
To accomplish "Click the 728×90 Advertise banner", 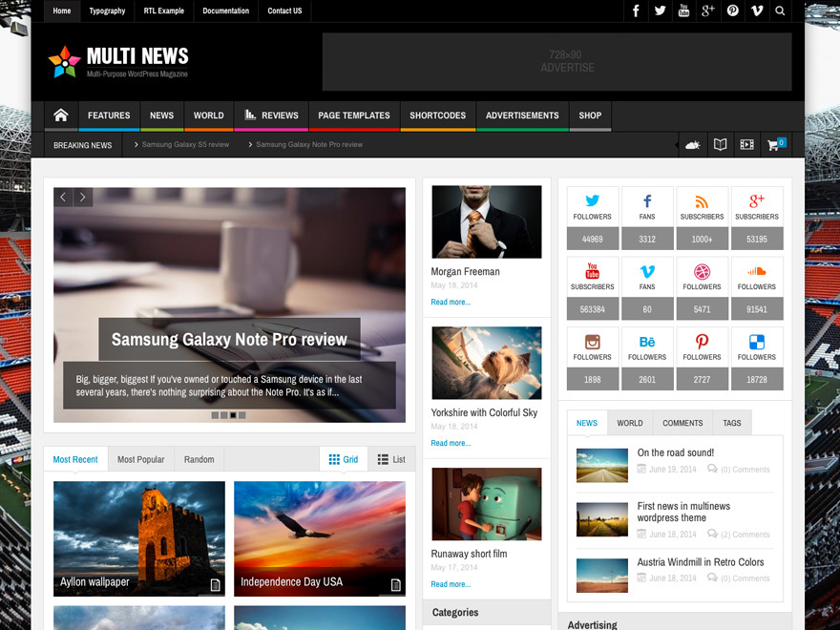I will coord(557,62).
